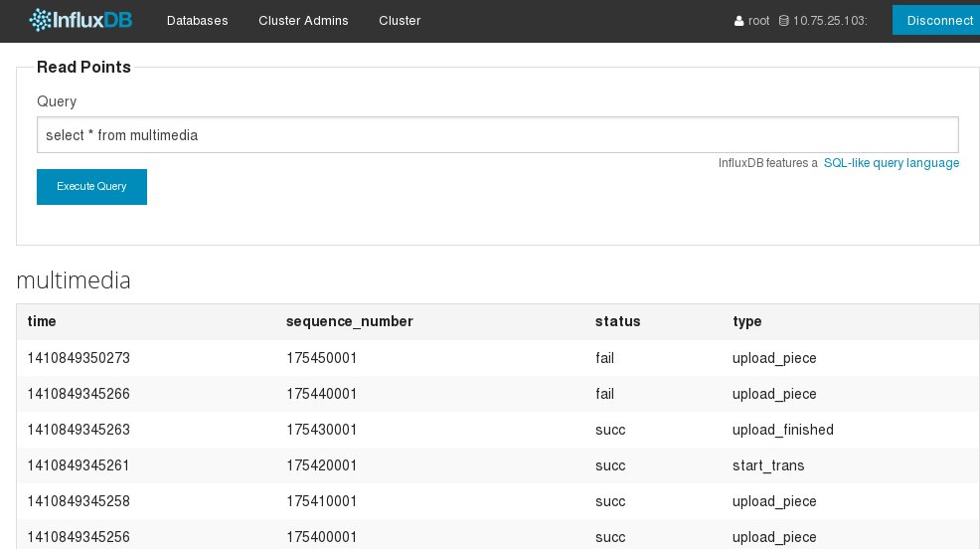Select sequence number 175400001

point(322,537)
